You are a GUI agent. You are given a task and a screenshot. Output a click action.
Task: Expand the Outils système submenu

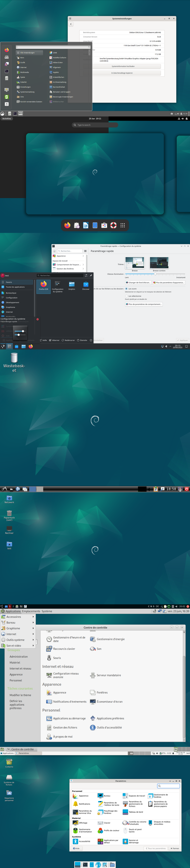click(x=18, y=640)
